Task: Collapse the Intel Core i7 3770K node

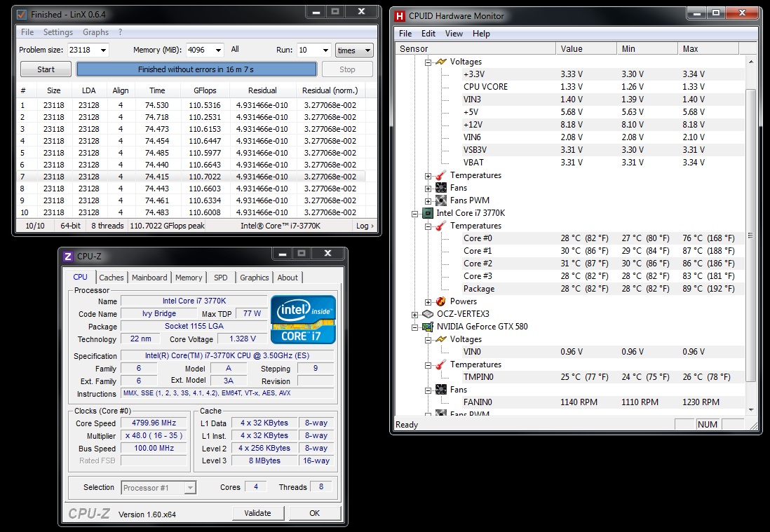Action: (x=415, y=213)
